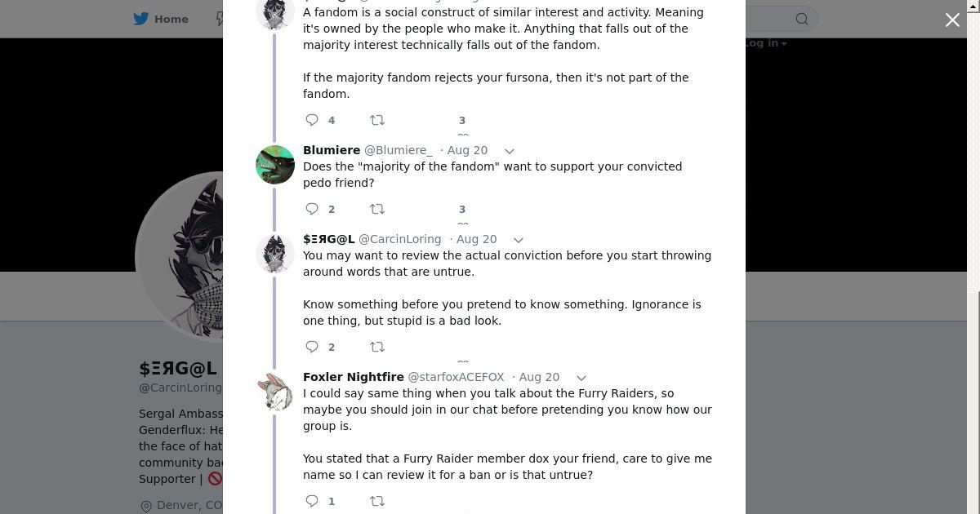
Task: Open the Blumiere profile name link
Action: pos(332,150)
